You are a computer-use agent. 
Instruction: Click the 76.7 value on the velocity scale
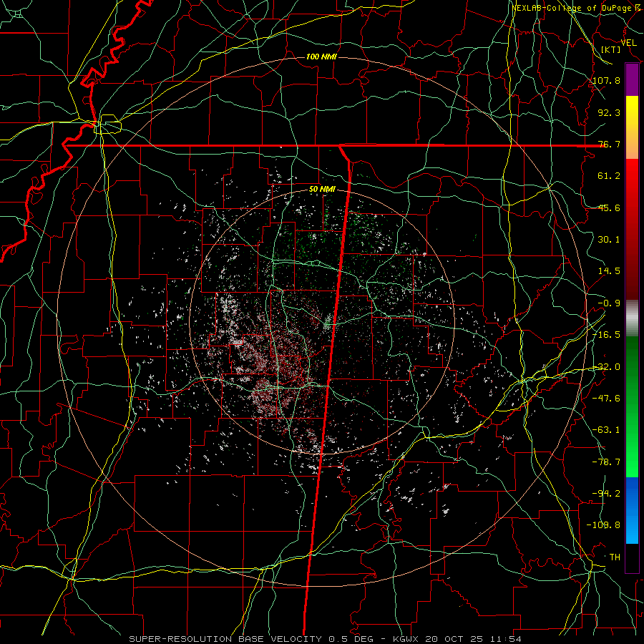pyautogui.click(x=609, y=144)
